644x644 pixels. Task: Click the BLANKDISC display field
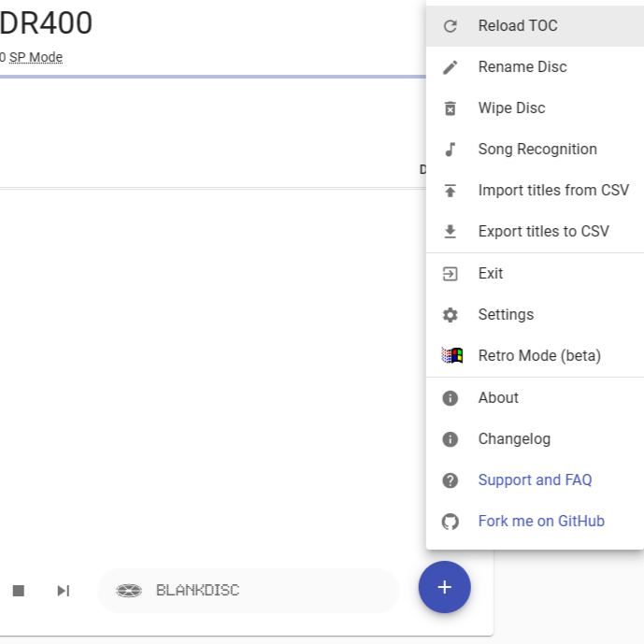pyautogui.click(x=248, y=591)
